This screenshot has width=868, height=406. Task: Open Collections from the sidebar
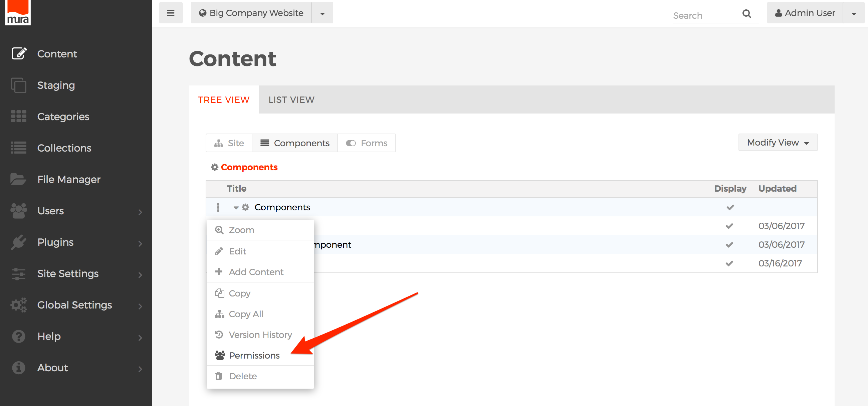(64, 148)
